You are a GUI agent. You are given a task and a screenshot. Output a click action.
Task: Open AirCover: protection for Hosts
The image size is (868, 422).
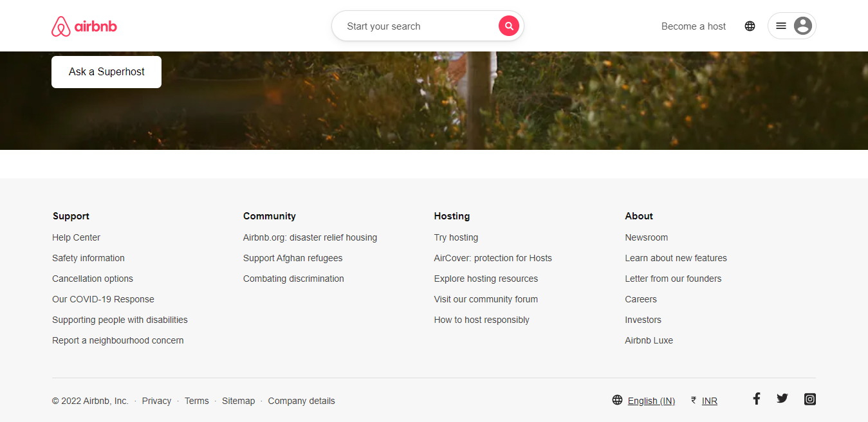click(x=493, y=257)
